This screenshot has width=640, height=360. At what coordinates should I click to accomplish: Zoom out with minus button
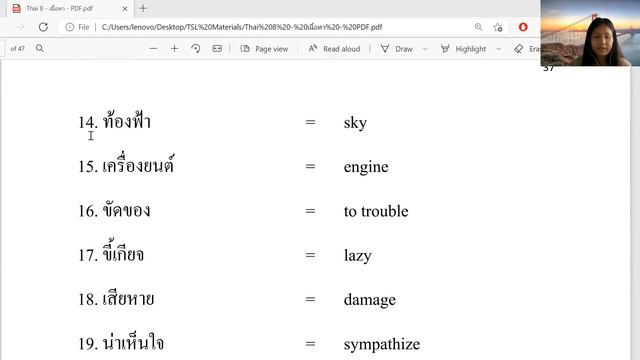coord(153,49)
